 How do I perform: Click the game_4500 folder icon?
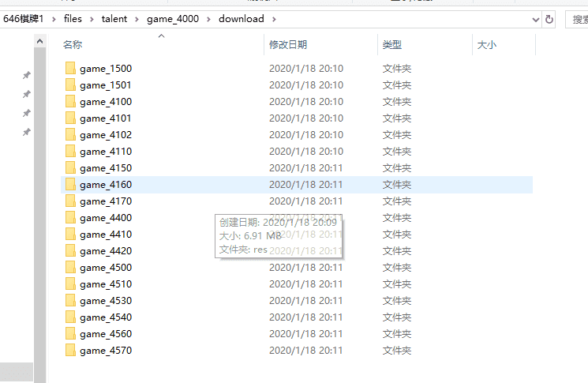pyautogui.click(x=70, y=268)
